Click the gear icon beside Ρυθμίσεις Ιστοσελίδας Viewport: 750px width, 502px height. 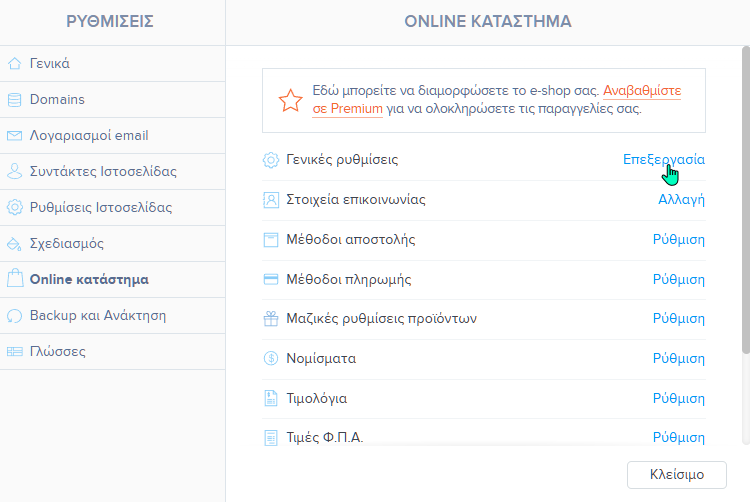point(14,208)
